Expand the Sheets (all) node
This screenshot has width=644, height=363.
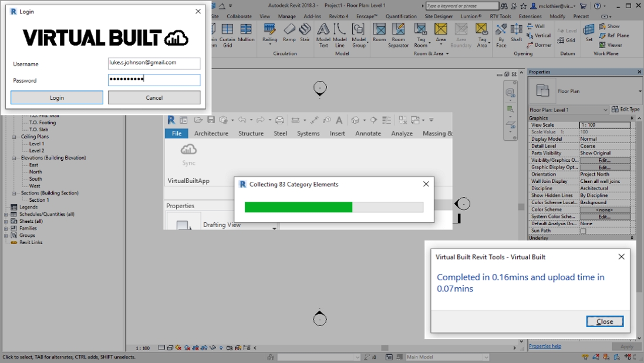point(6,222)
